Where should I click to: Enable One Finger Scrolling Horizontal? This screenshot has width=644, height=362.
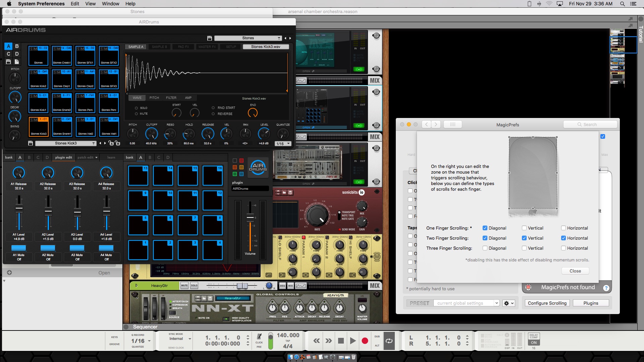point(563,228)
